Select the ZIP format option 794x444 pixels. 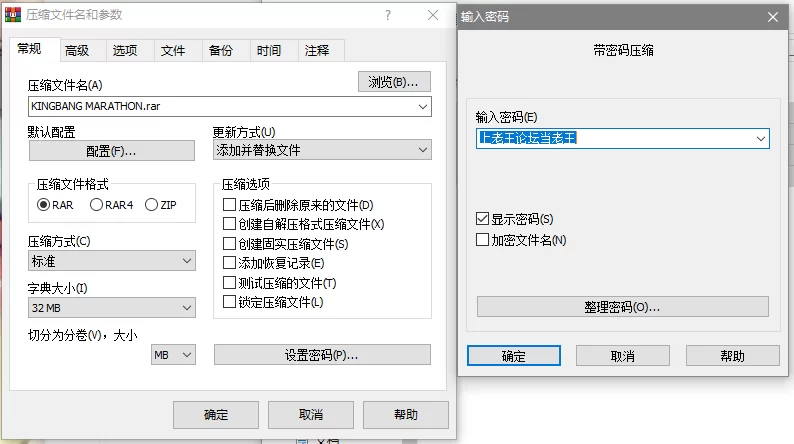152,205
